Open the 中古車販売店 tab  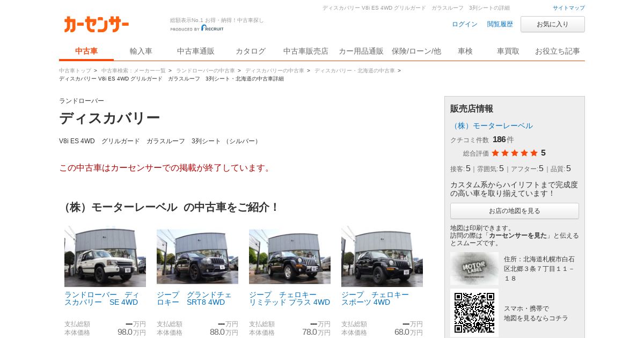(306, 52)
